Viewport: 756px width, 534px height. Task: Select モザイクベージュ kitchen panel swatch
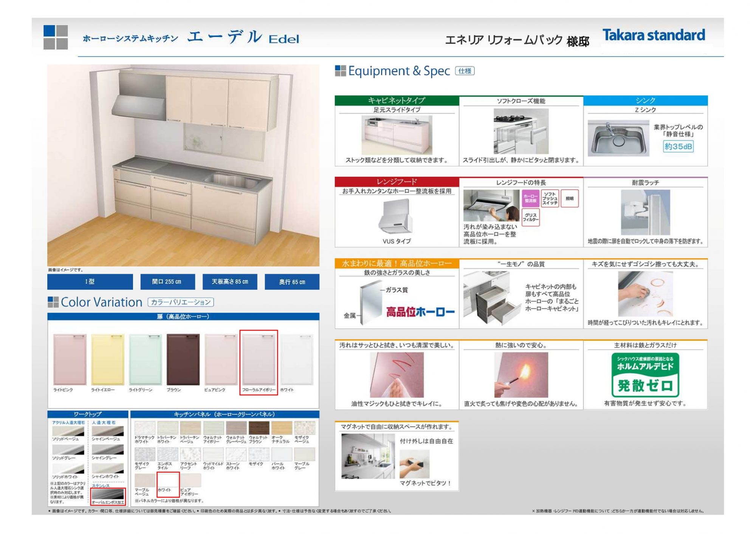[305, 428]
